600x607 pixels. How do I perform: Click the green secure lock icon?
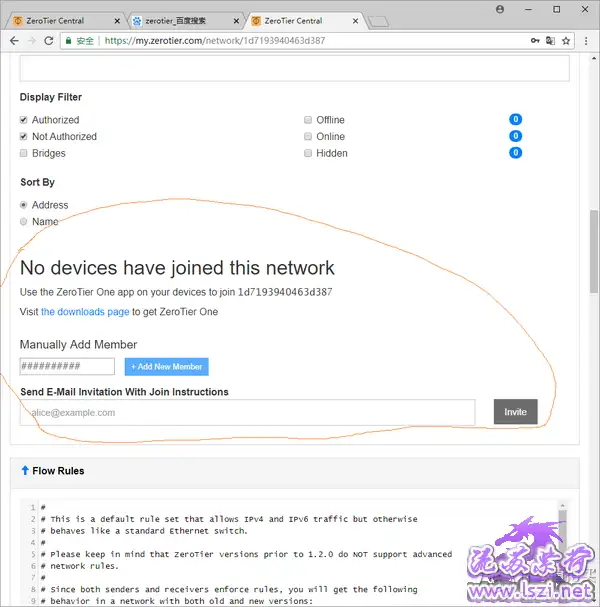pos(69,41)
